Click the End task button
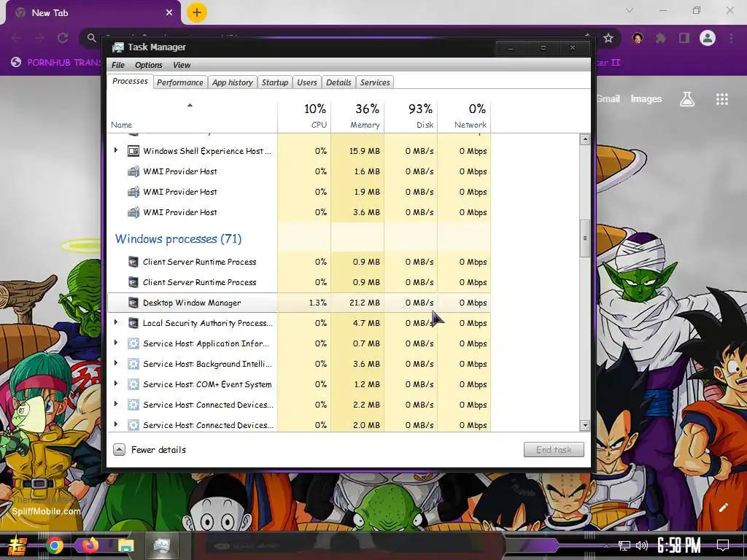This screenshot has height=560, width=747. [554, 449]
